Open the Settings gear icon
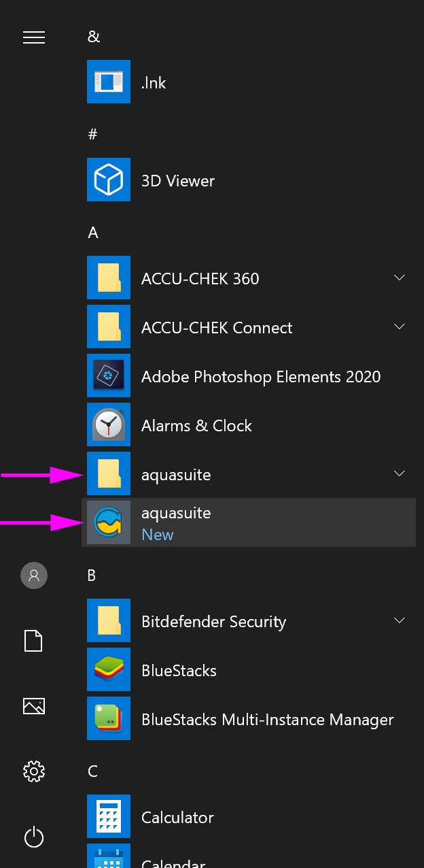This screenshot has height=868, width=424. pyautogui.click(x=34, y=771)
